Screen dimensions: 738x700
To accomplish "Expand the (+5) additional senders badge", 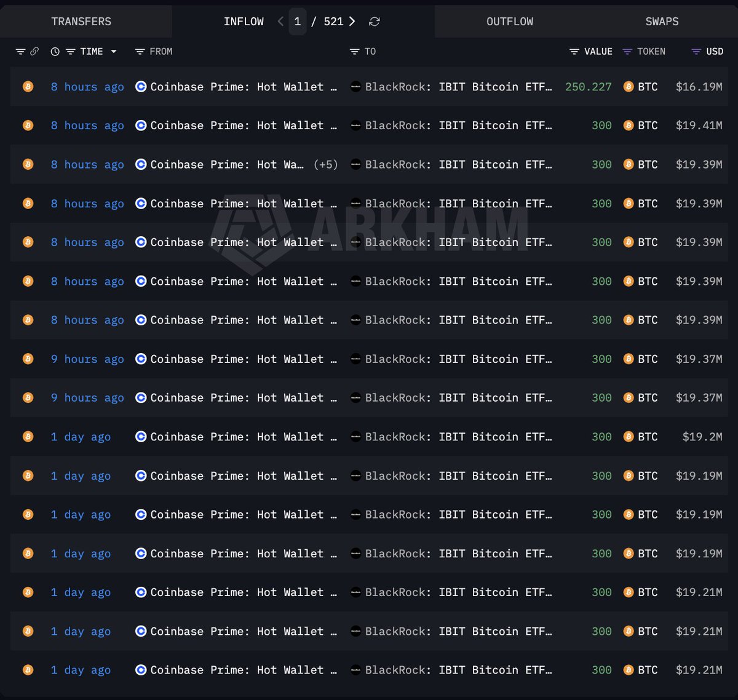I will pyautogui.click(x=325, y=164).
